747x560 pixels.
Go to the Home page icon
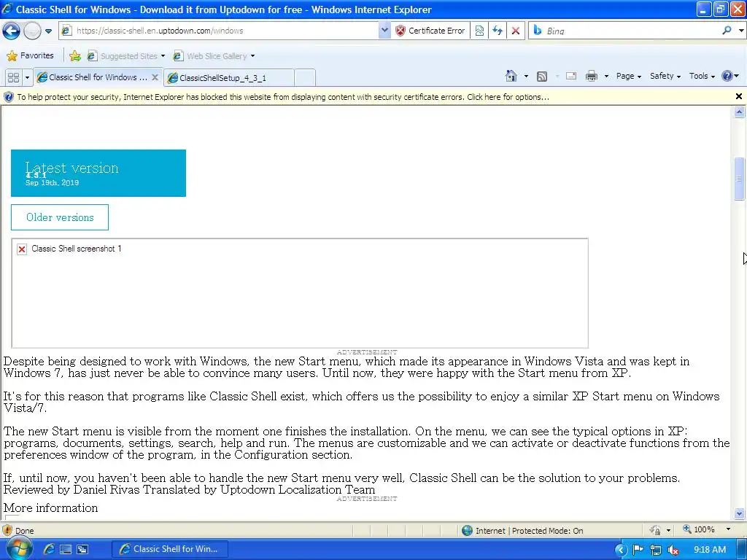pos(511,76)
